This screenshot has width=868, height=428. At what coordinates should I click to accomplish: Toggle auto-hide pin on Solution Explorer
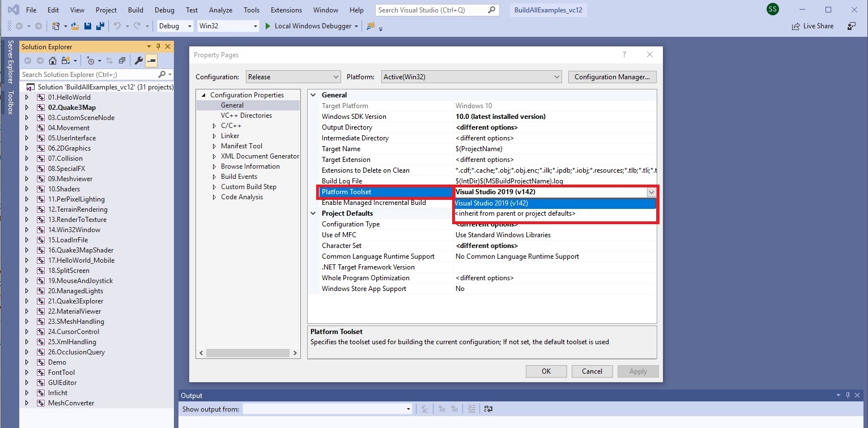click(x=158, y=46)
